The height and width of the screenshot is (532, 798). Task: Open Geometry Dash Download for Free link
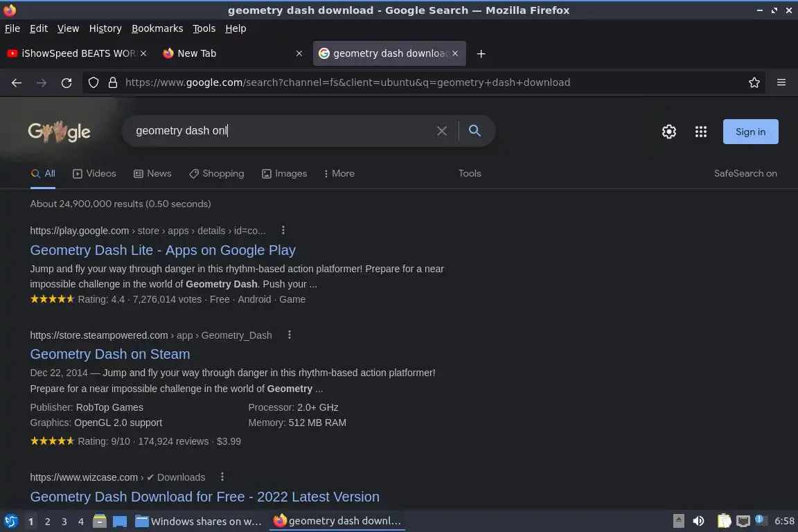tap(204, 497)
